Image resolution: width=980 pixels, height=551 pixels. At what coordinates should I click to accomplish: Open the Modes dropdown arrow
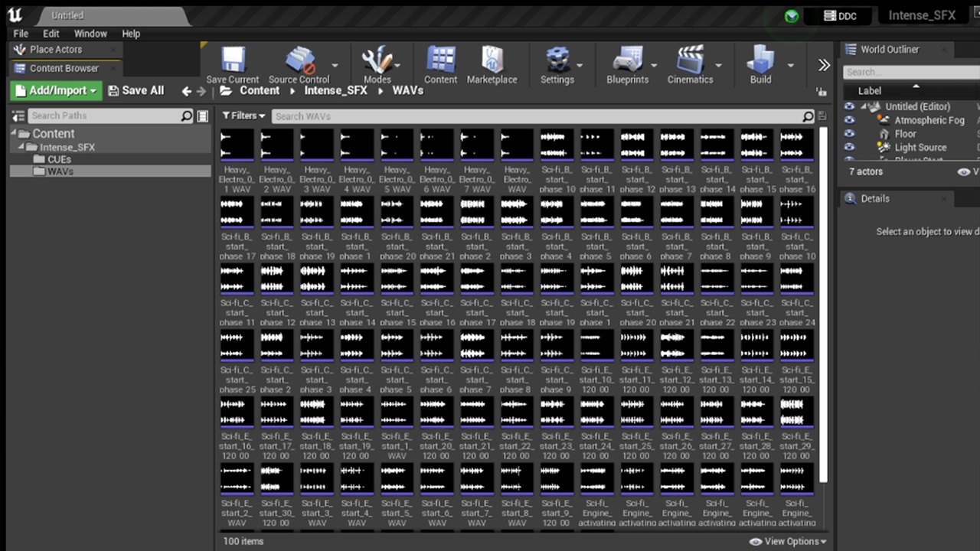coord(399,65)
